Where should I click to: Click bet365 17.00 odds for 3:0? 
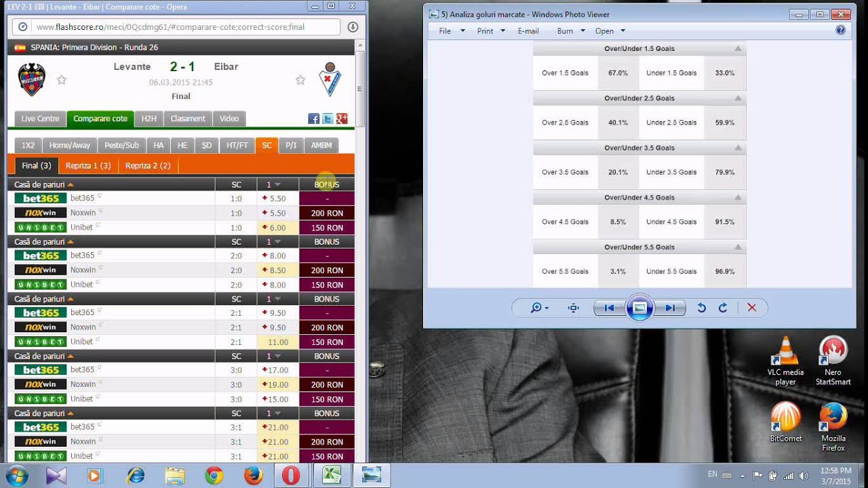(278, 370)
